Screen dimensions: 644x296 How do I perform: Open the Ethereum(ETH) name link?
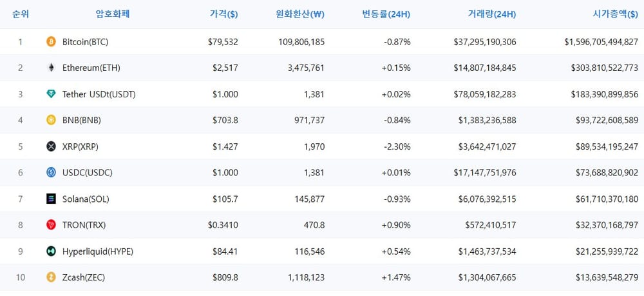91,68
